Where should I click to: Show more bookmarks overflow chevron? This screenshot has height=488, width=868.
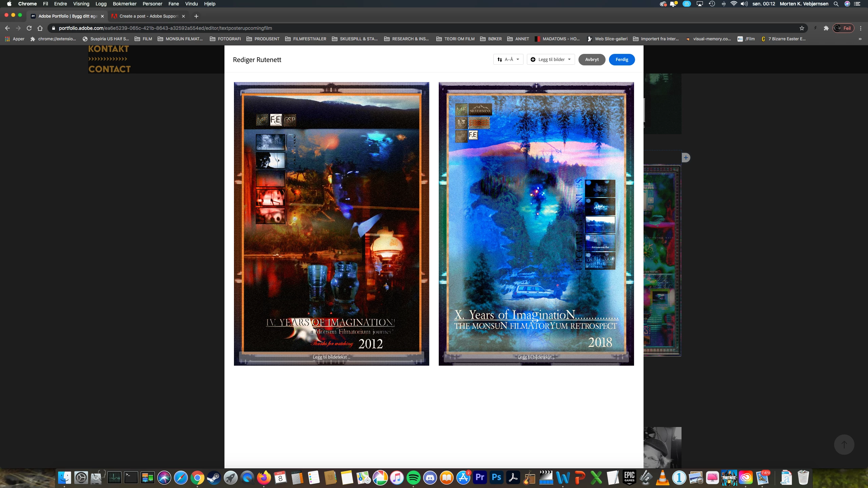[860, 39]
